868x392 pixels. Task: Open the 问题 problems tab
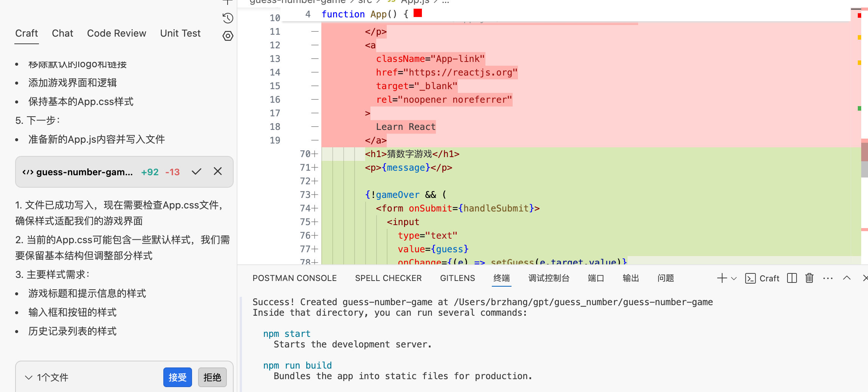665,278
